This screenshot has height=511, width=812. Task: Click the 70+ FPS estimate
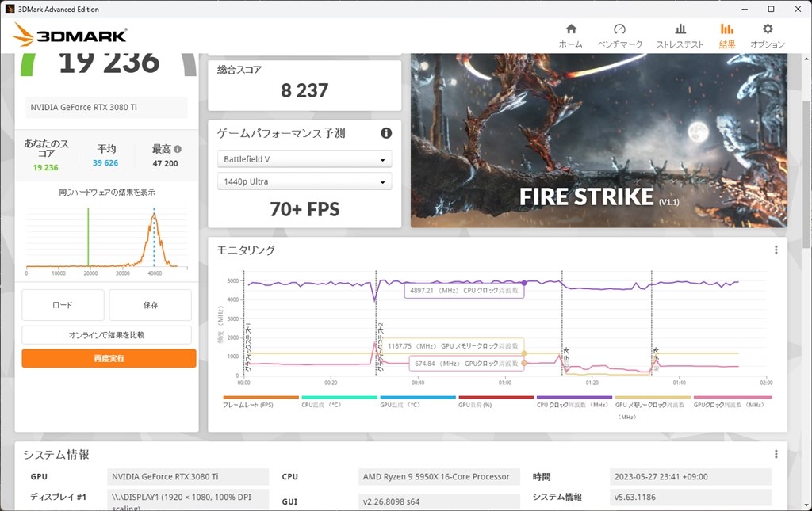click(304, 209)
